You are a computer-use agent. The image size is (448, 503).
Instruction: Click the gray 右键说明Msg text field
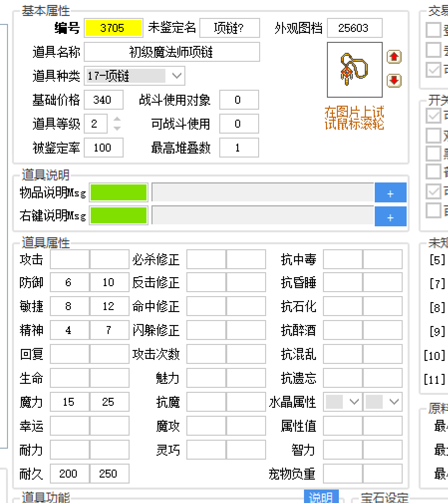tap(263, 215)
